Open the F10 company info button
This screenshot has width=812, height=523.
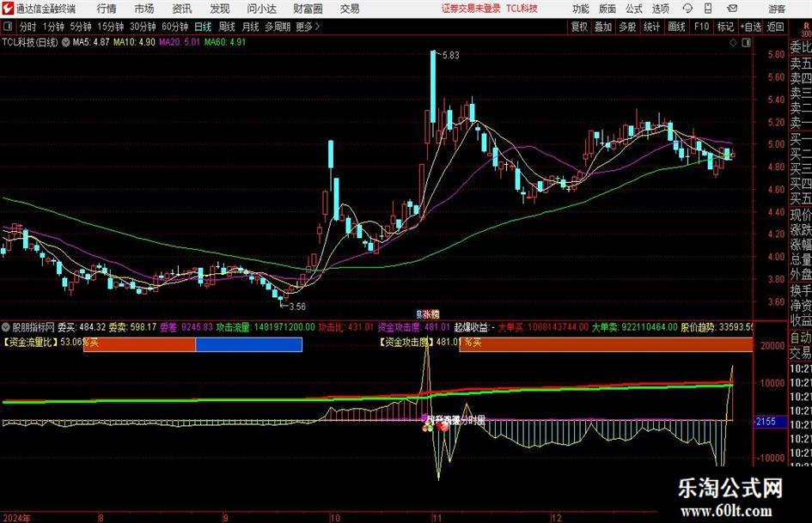(x=701, y=27)
